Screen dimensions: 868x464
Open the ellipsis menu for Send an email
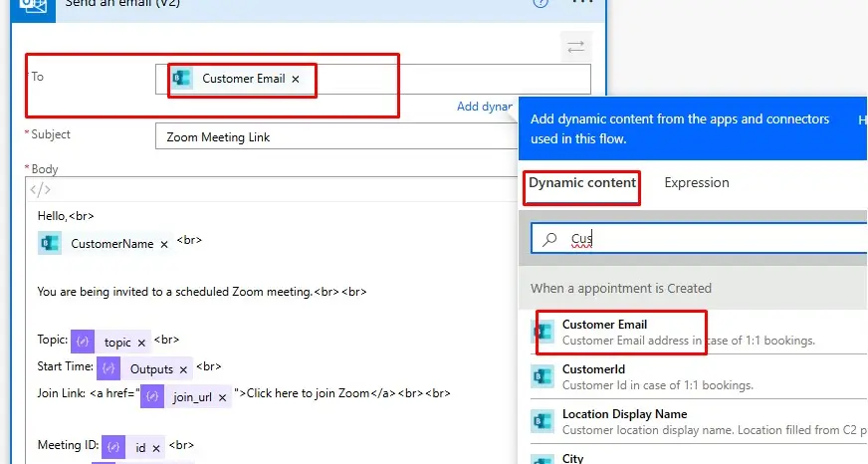pyautogui.click(x=581, y=4)
